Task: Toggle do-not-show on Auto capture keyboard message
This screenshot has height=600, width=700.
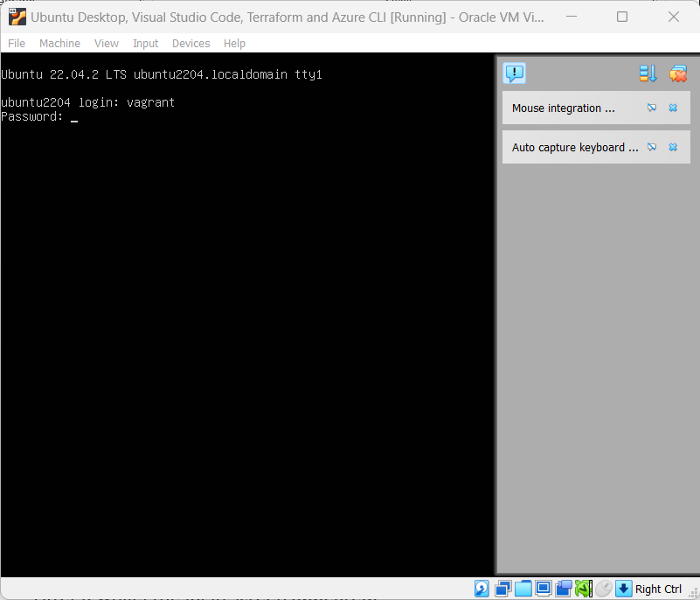Action: point(651,147)
